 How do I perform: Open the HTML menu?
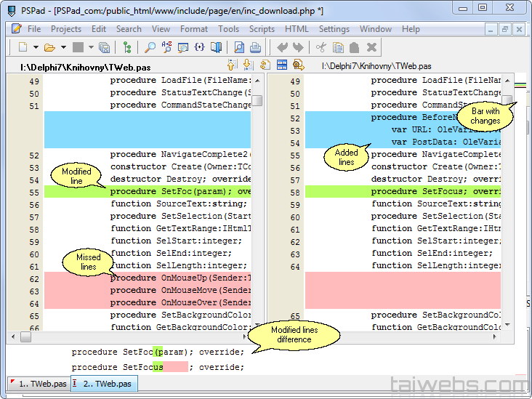pyautogui.click(x=297, y=29)
